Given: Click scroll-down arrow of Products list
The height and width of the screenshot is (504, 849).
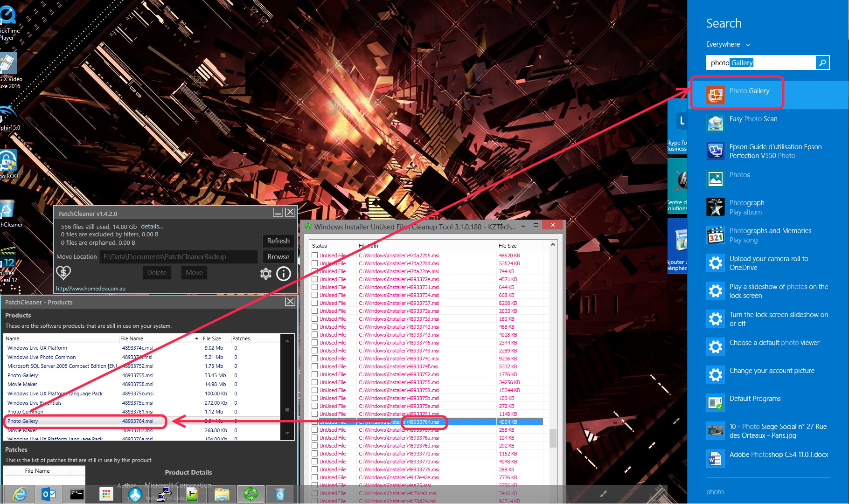Looking at the screenshot, I should pyautogui.click(x=287, y=433).
